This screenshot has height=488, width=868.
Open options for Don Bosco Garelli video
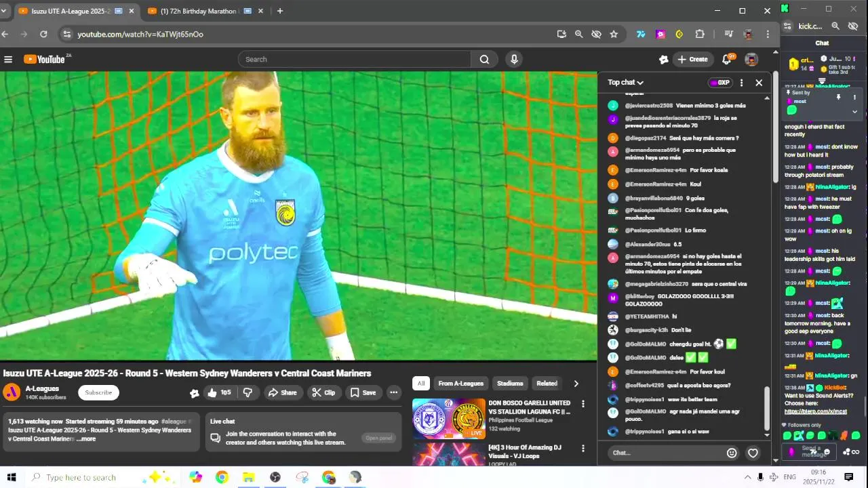click(583, 405)
